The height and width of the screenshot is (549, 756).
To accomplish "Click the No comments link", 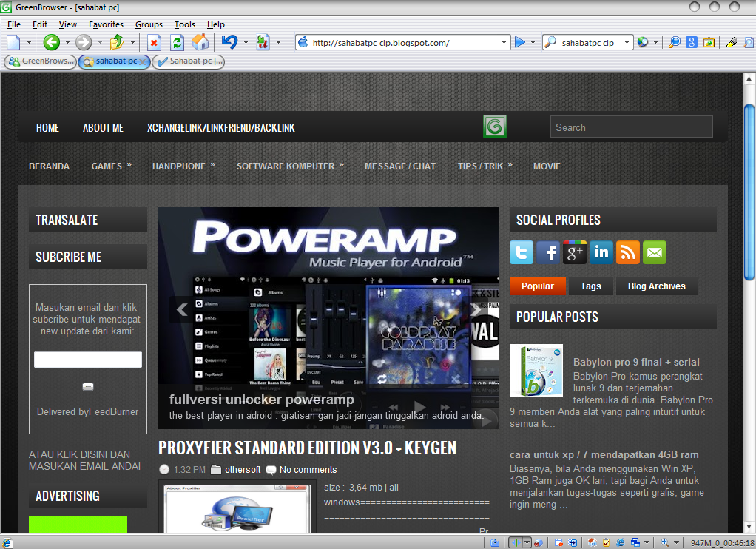I will tap(308, 469).
